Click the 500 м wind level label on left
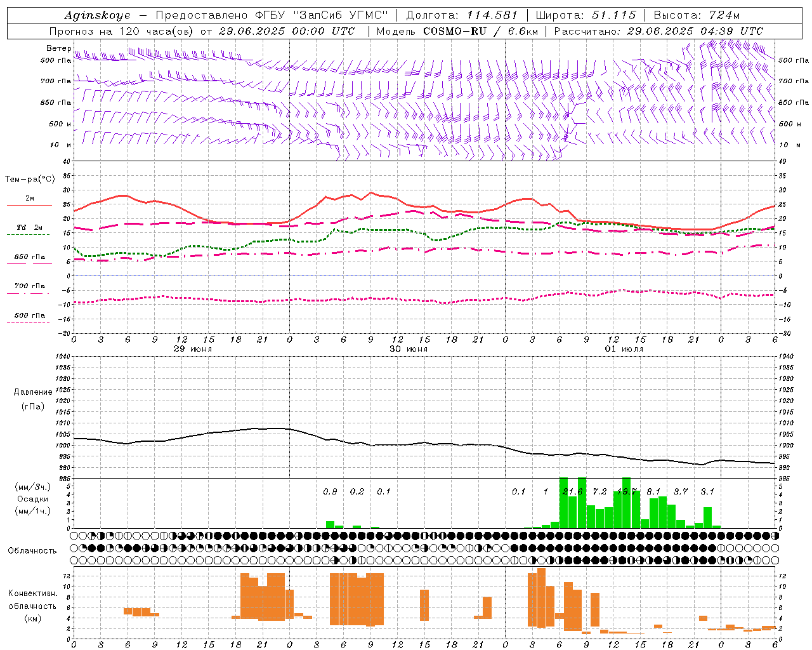Viewport: 812px width, 650px height. (x=61, y=124)
